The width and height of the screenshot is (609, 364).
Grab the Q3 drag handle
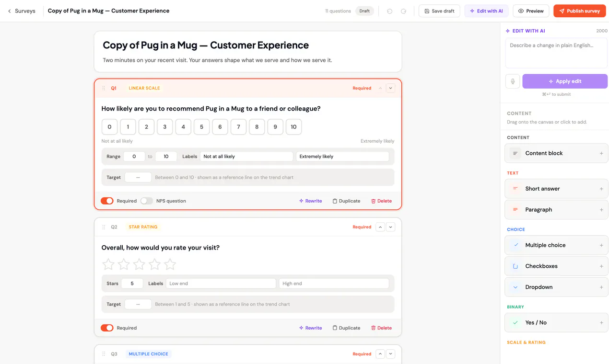point(104,354)
